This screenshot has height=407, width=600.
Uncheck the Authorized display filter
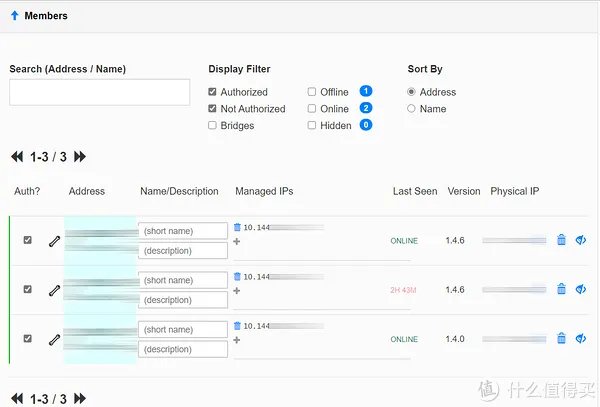(212, 92)
